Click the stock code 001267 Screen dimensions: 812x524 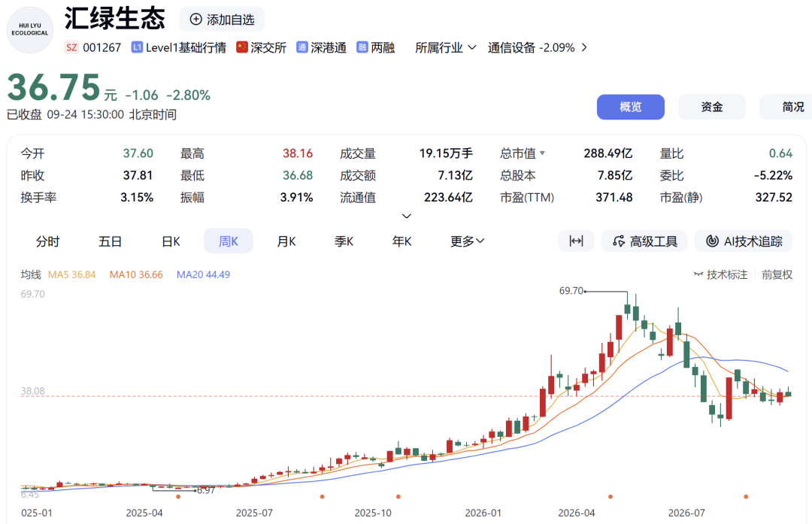[102, 47]
